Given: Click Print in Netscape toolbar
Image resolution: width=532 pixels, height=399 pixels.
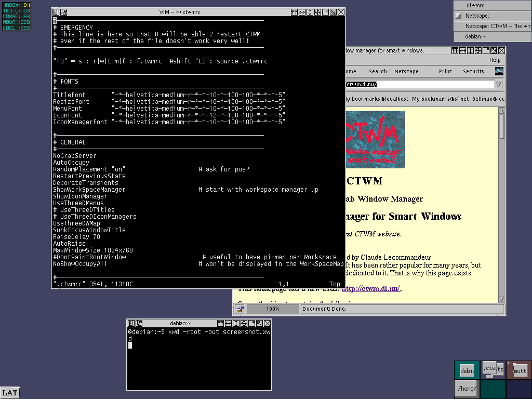Looking at the screenshot, I should click(x=445, y=72).
